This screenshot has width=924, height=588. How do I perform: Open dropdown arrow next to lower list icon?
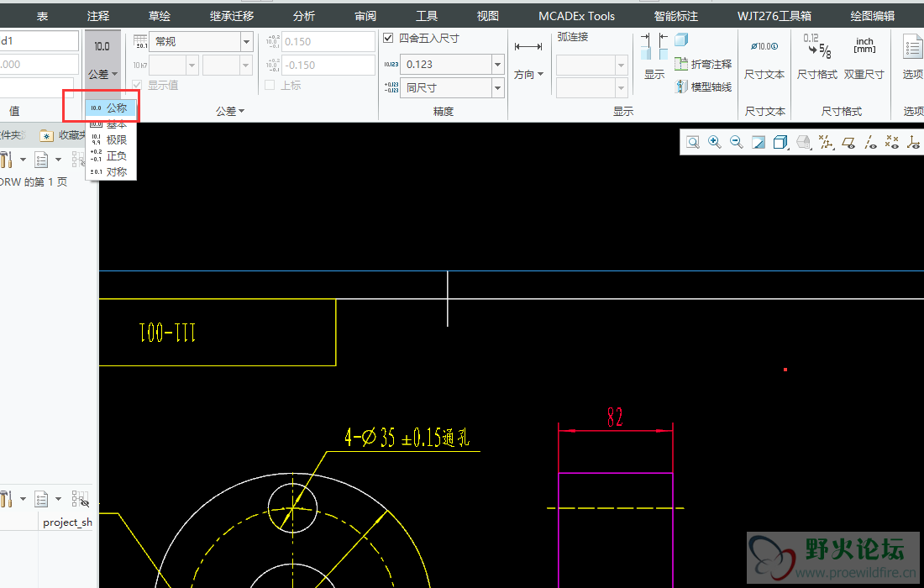click(58, 499)
